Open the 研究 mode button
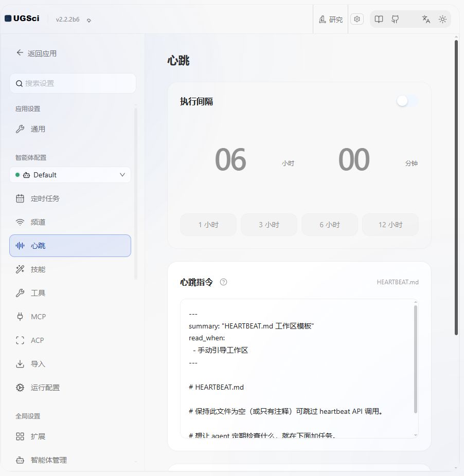The image size is (464, 476). point(330,20)
